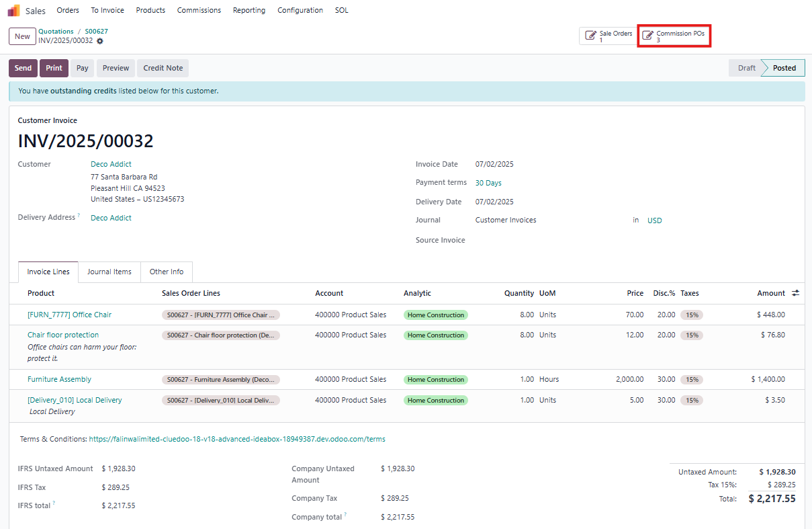
Task: Expand the Configuration menu dropdown
Action: coord(300,10)
